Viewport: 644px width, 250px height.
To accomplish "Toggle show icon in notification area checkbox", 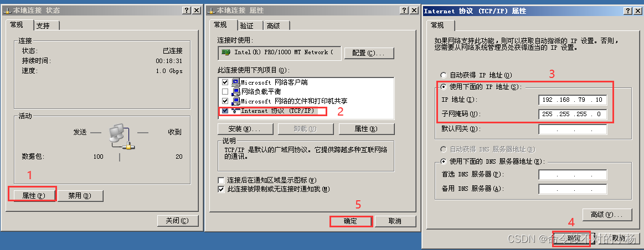I will point(221,180).
